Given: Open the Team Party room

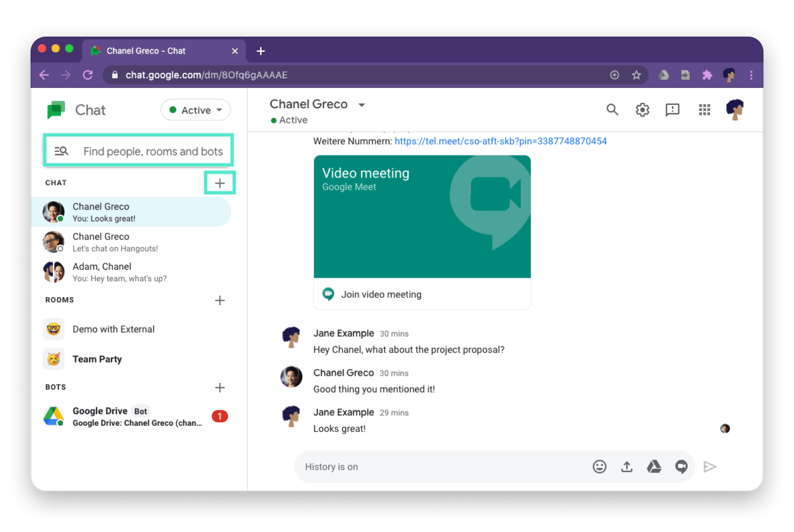Looking at the screenshot, I should coord(131,359).
